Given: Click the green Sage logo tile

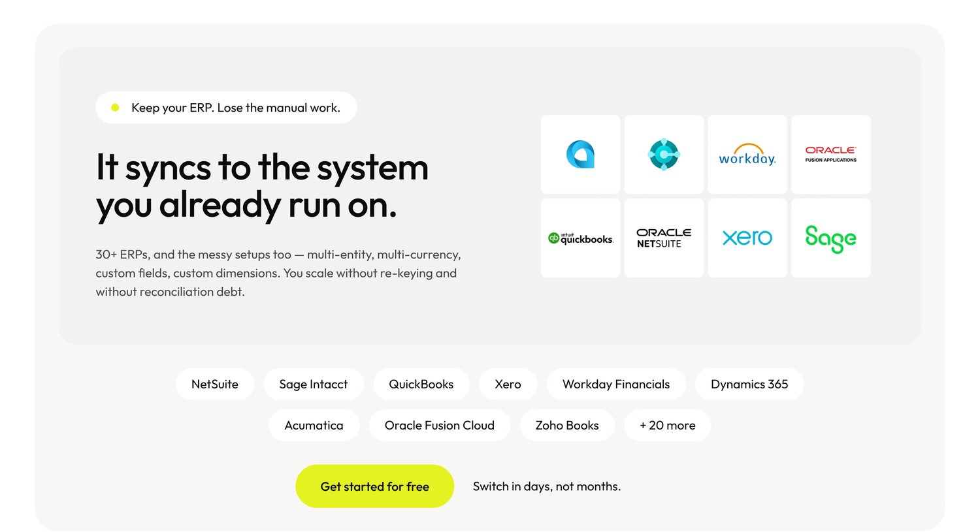Looking at the screenshot, I should point(831,238).
